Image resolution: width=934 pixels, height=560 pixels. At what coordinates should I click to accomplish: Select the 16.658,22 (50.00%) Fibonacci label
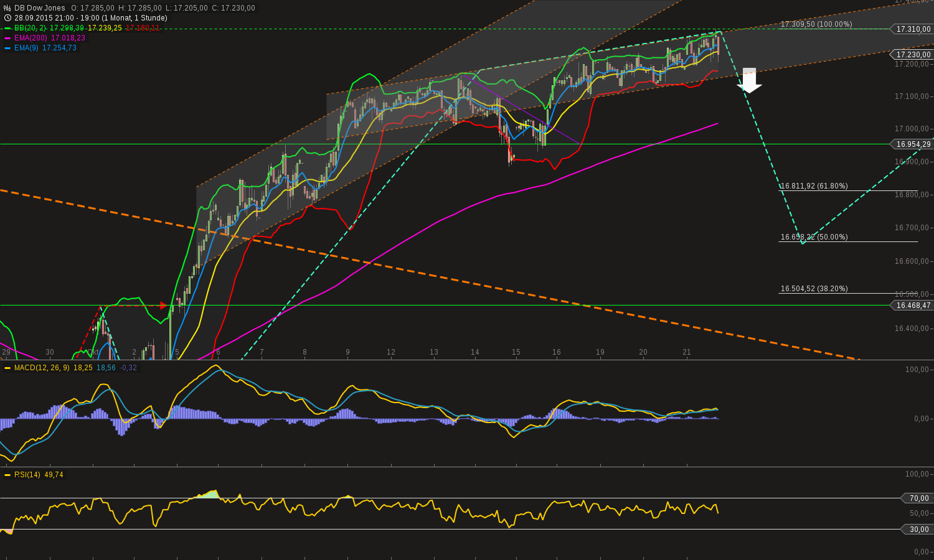click(814, 237)
